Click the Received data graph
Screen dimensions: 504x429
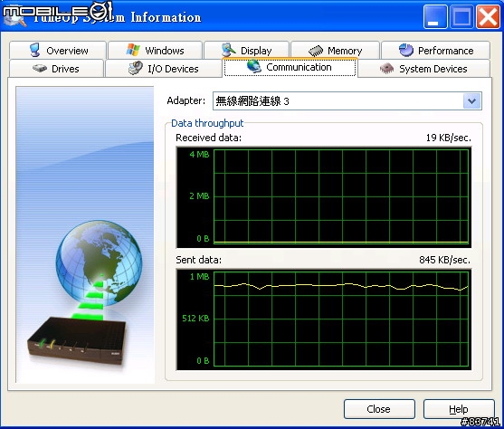(324, 197)
